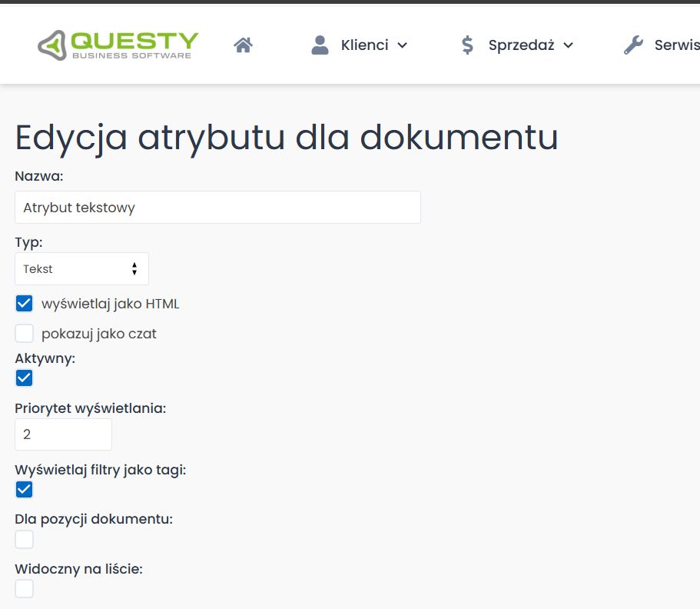
Task: Expand the chevron next to Sprzedaż
Action: pyautogui.click(x=569, y=45)
